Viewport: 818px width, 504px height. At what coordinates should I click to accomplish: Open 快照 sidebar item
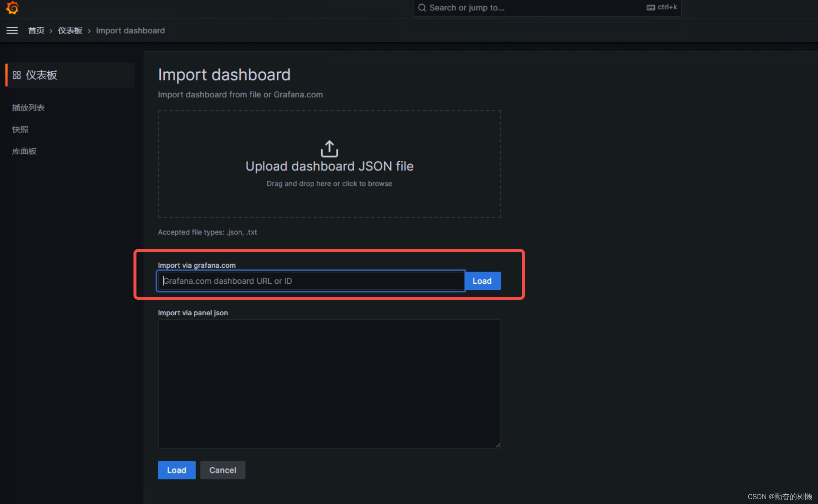point(20,129)
